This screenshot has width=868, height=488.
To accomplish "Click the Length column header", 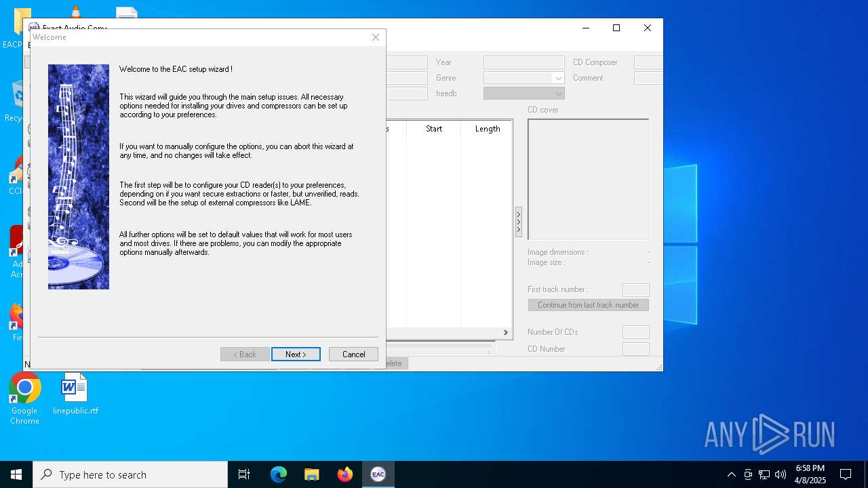I will 487,129.
